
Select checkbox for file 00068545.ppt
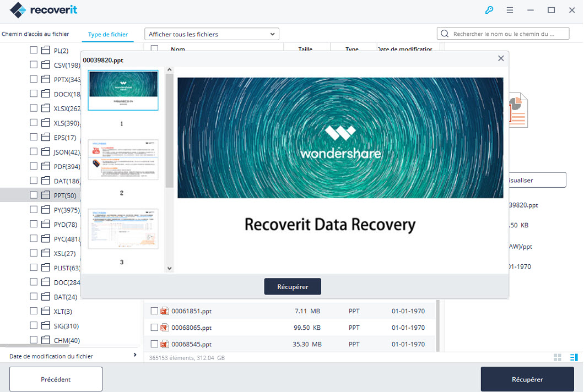pos(154,344)
